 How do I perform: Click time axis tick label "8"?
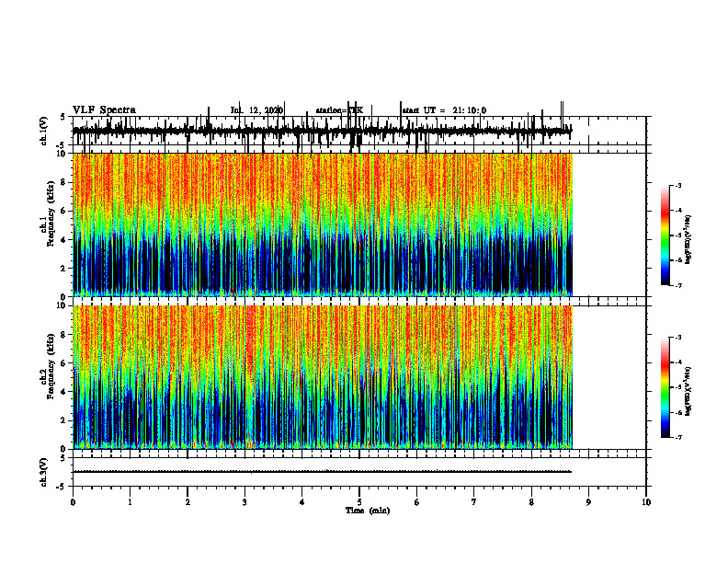(531, 502)
